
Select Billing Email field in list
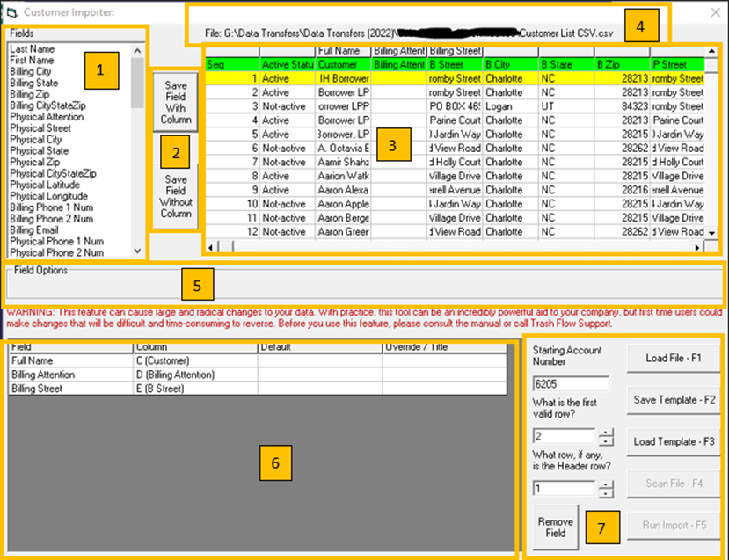(x=33, y=230)
